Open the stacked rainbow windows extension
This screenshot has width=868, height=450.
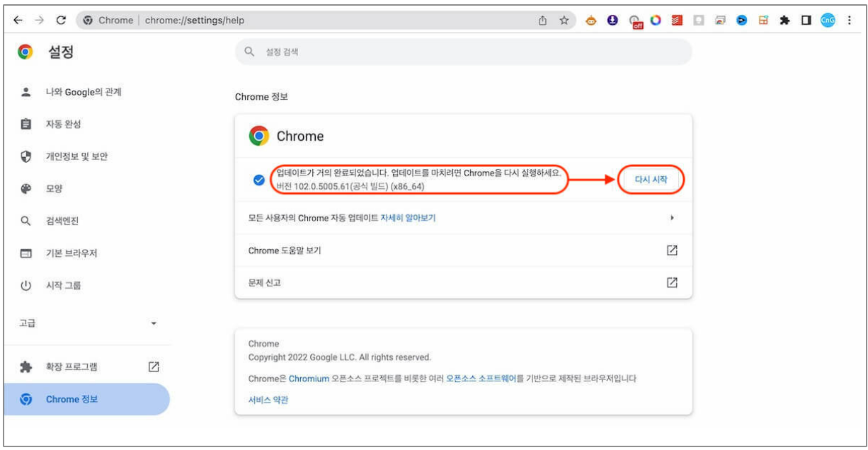pyautogui.click(x=720, y=21)
